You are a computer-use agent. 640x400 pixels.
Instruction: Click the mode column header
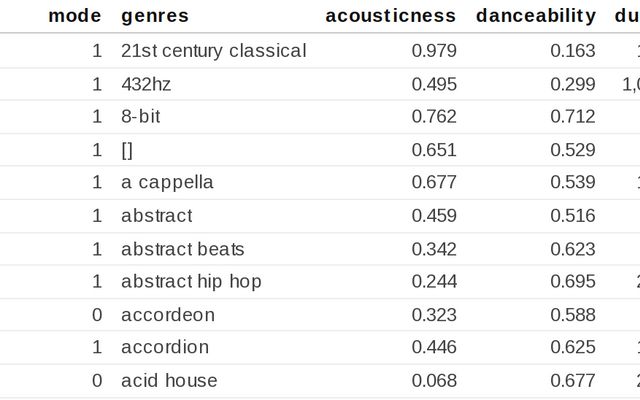point(75,16)
